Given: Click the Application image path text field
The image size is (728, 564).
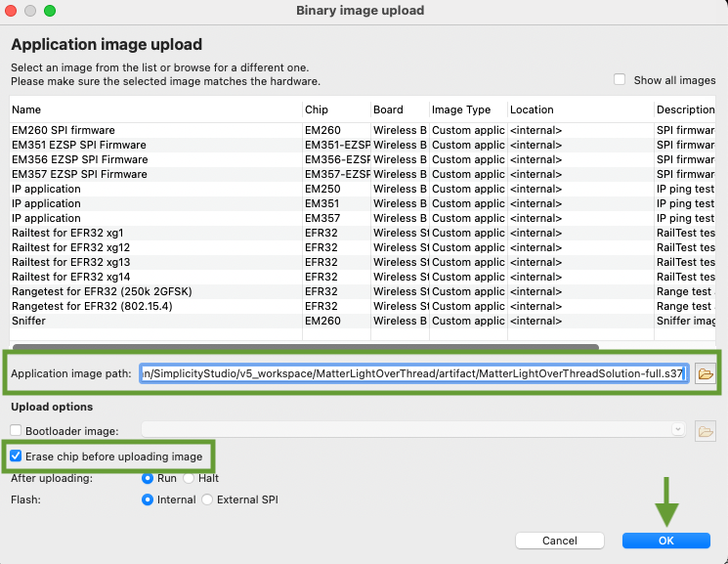Looking at the screenshot, I should tap(414, 373).
